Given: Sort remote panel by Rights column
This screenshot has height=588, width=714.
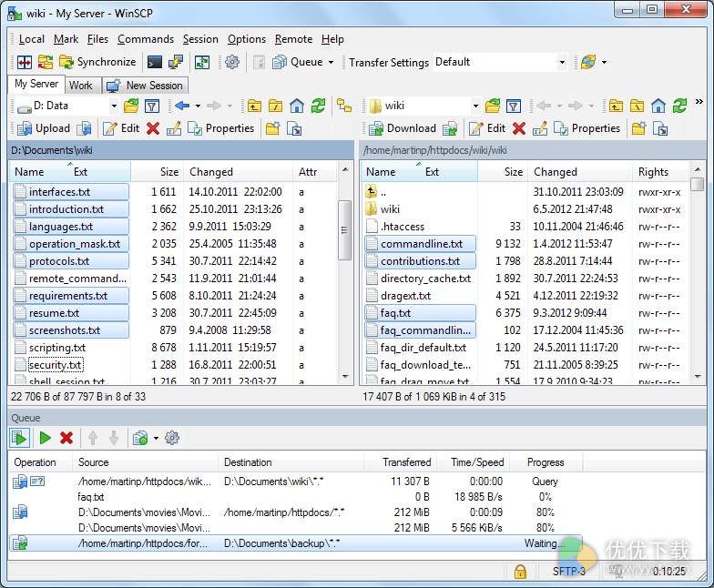Looking at the screenshot, I should click(660, 172).
